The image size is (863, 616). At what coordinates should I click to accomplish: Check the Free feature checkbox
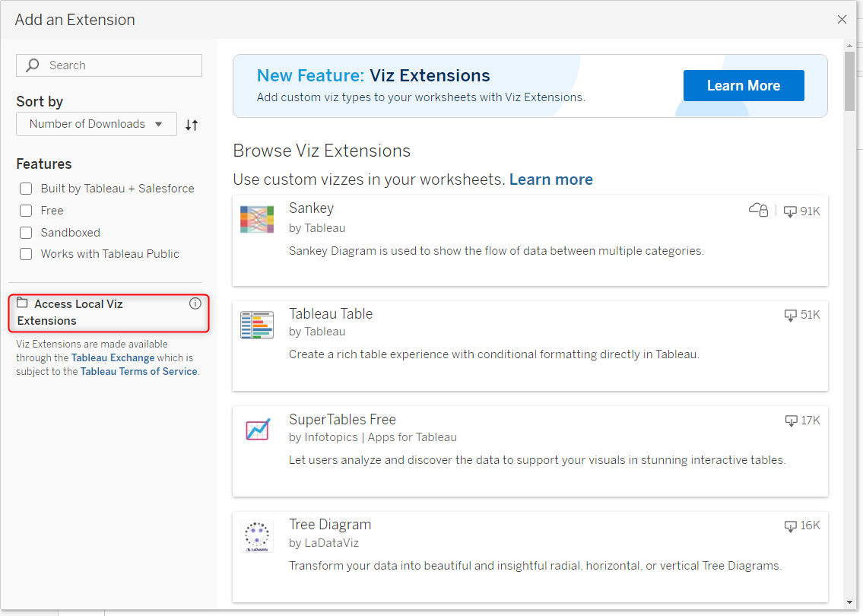(x=26, y=211)
